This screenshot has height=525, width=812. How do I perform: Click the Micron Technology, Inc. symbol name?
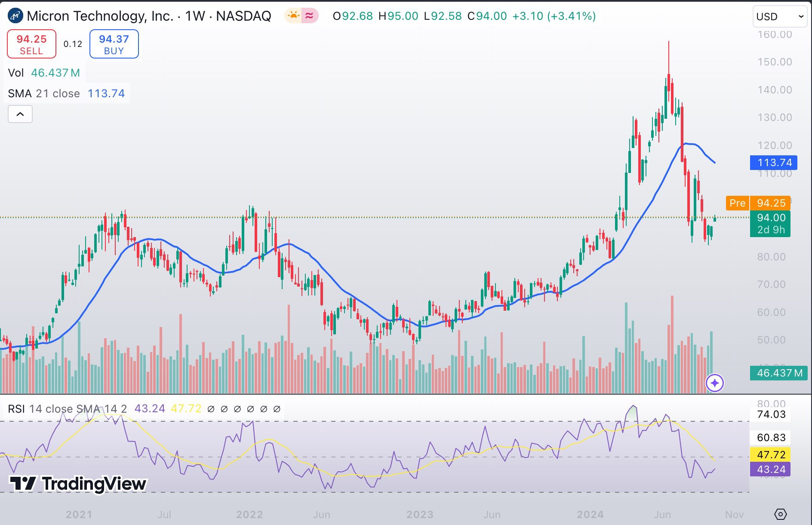pos(100,16)
